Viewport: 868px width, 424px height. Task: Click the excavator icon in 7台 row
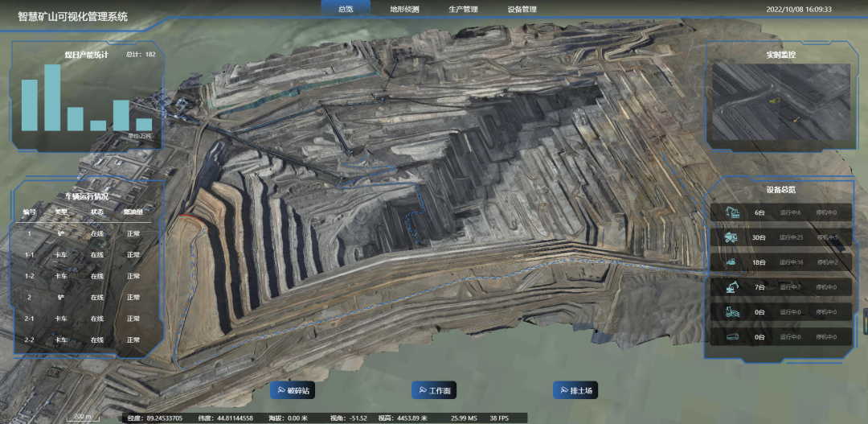(732, 287)
